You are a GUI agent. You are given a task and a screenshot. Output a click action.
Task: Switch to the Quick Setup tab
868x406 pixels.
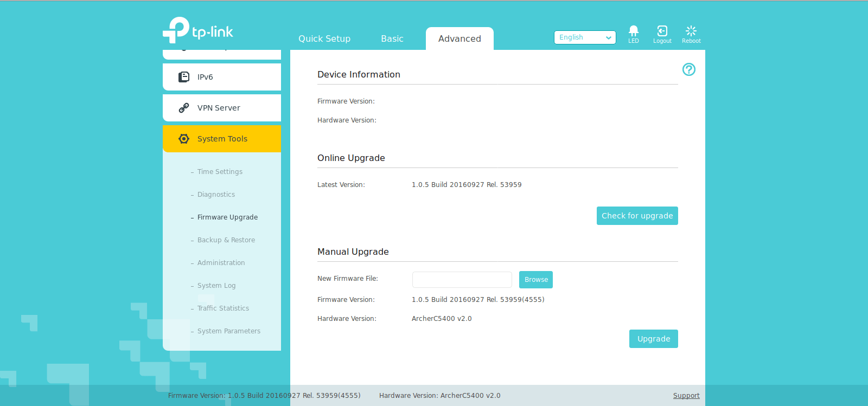pos(324,38)
